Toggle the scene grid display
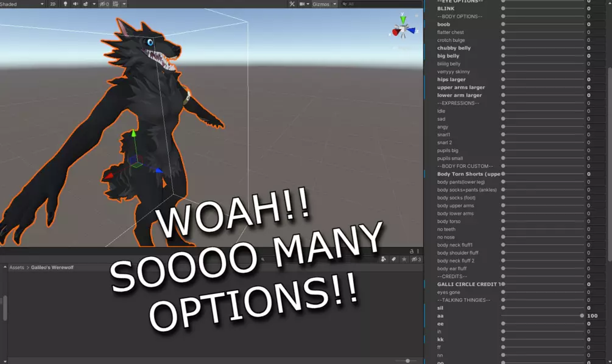This screenshot has width=612, height=364. point(116,4)
